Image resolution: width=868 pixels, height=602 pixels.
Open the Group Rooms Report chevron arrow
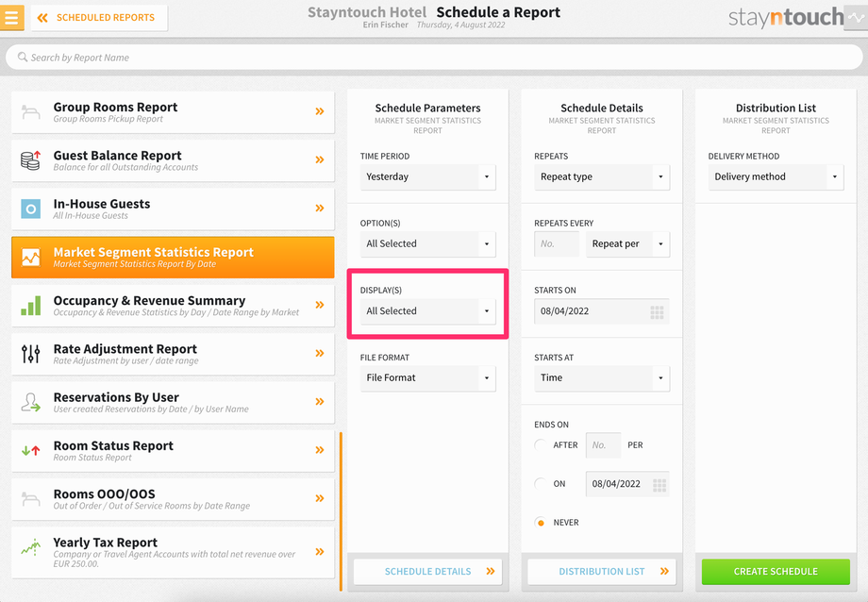[x=320, y=111]
